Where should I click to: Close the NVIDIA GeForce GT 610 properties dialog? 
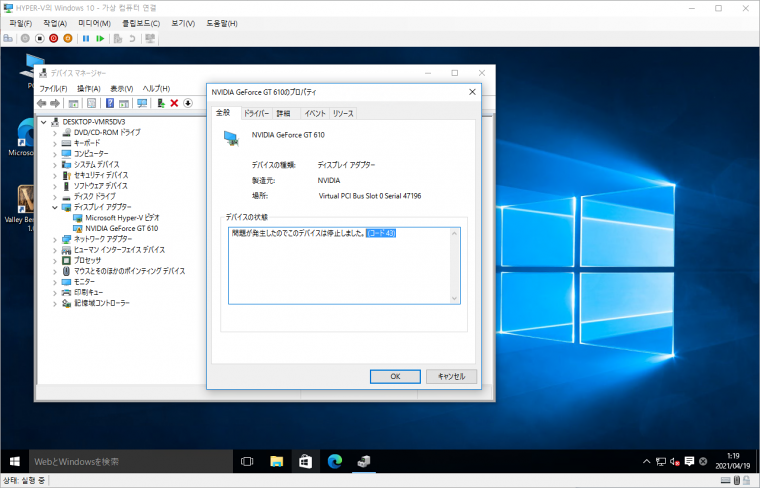click(x=472, y=92)
